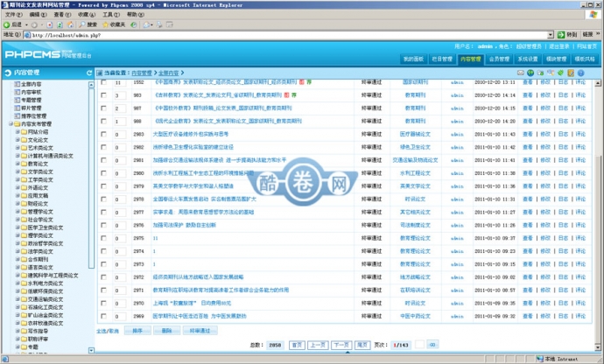Click the page number input field
The width and height of the screenshot is (604, 364).
coord(419,345)
